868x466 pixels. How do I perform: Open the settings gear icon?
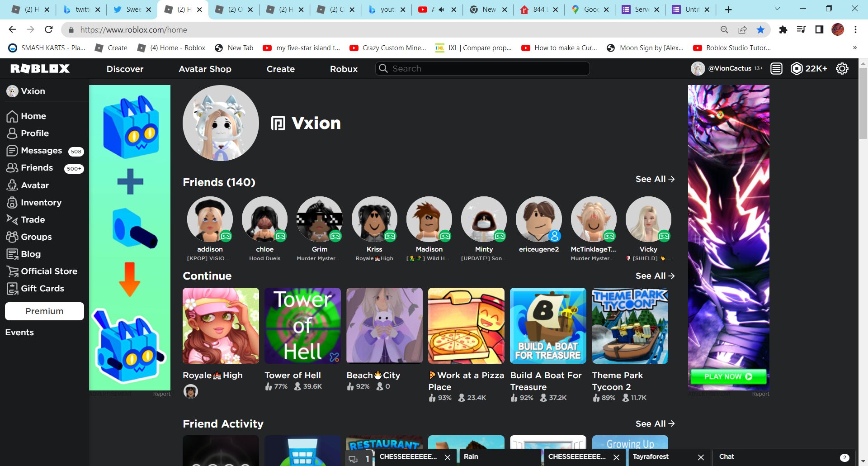coord(842,69)
